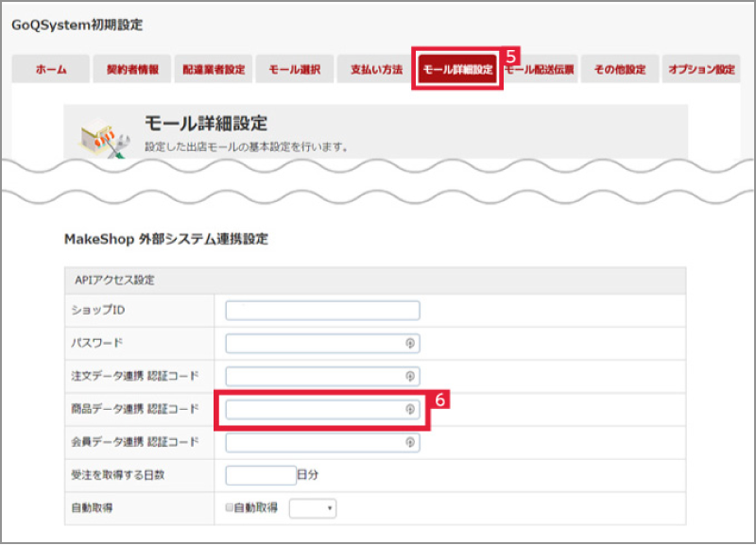Screen dimensions: 756x545
Task: Switch to the 契約者情報 tab
Action: [x=132, y=69]
